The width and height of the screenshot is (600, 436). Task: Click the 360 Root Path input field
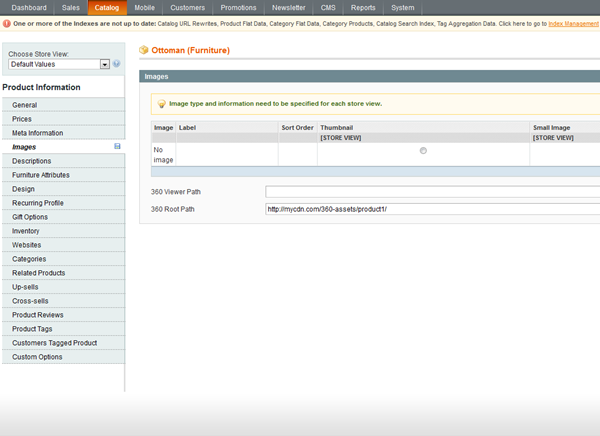pos(432,209)
